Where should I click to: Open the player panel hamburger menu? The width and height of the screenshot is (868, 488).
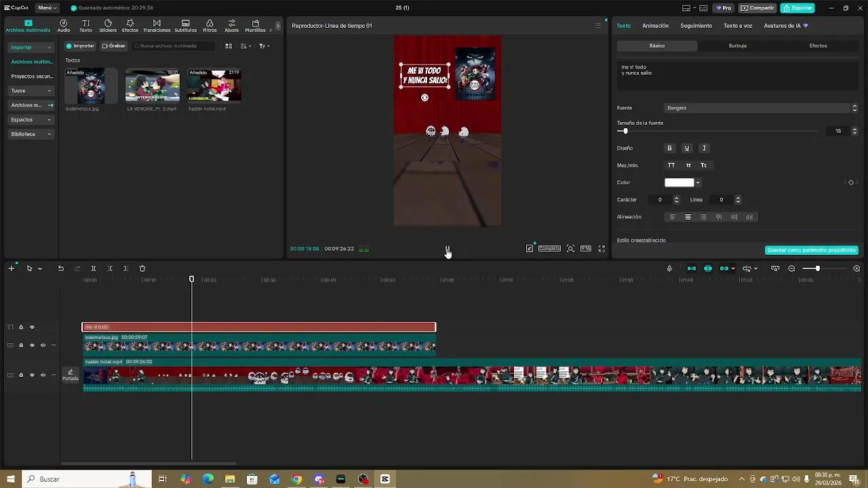pyautogui.click(x=597, y=26)
